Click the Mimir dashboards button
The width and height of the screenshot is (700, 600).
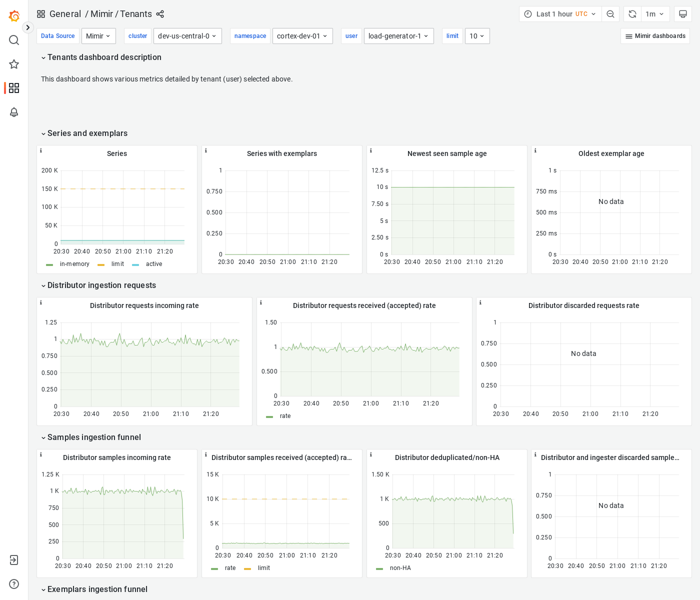click(655, 36)
